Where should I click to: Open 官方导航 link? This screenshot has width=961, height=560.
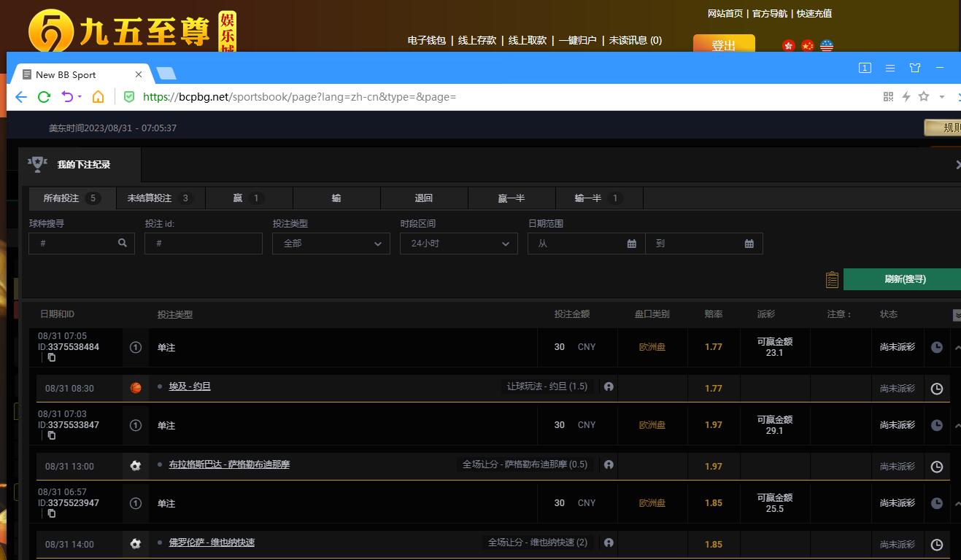point(770,14)
